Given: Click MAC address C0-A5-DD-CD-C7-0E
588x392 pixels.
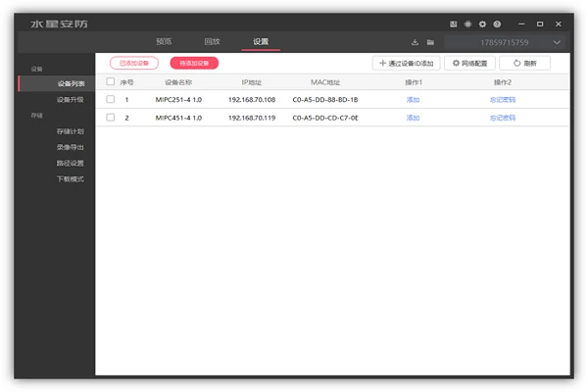Looking at the screenshot, I should (x=325, y=118).
